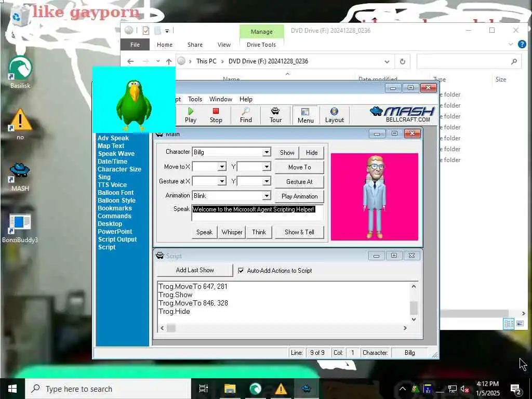
Task: Click the network tray icon
Action: pos(453,389)
